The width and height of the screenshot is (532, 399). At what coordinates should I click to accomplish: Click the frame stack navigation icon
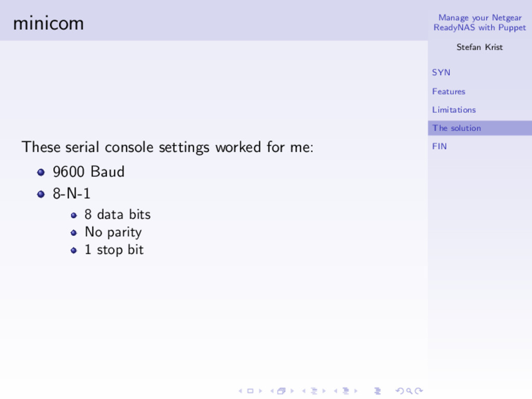pos(281,391)
